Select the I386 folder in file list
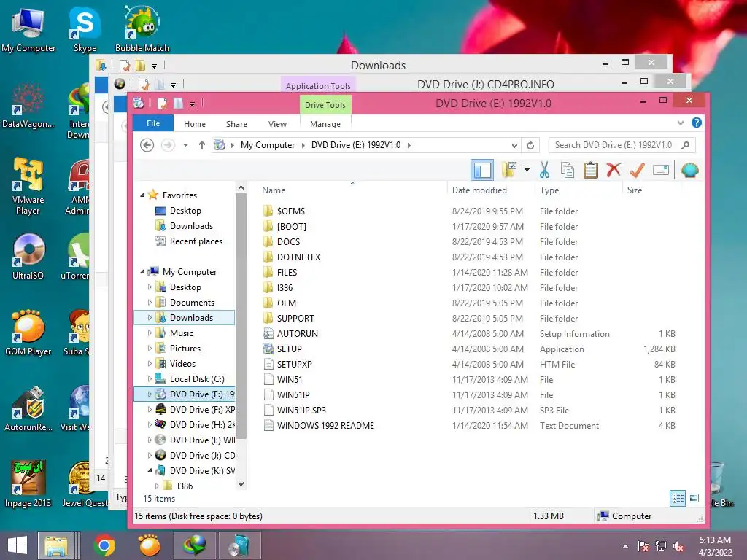 point(285,287)
